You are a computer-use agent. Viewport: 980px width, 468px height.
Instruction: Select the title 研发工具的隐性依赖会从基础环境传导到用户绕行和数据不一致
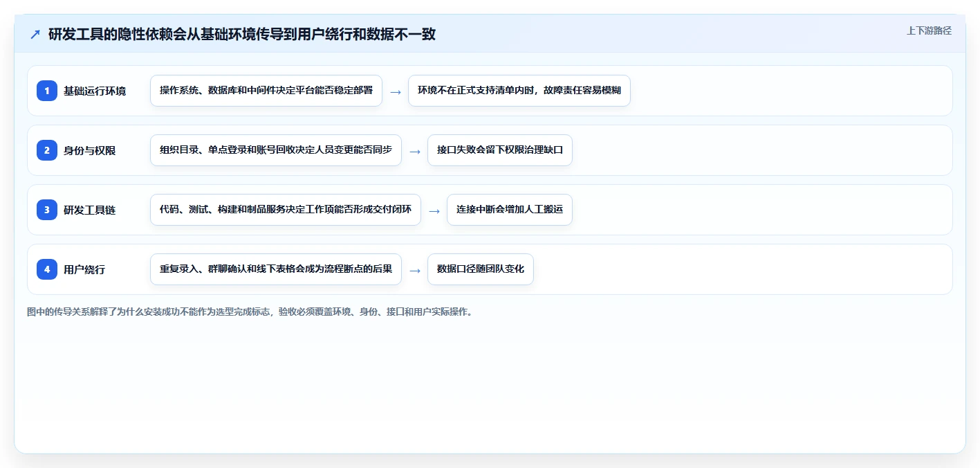tap(242, 34)
